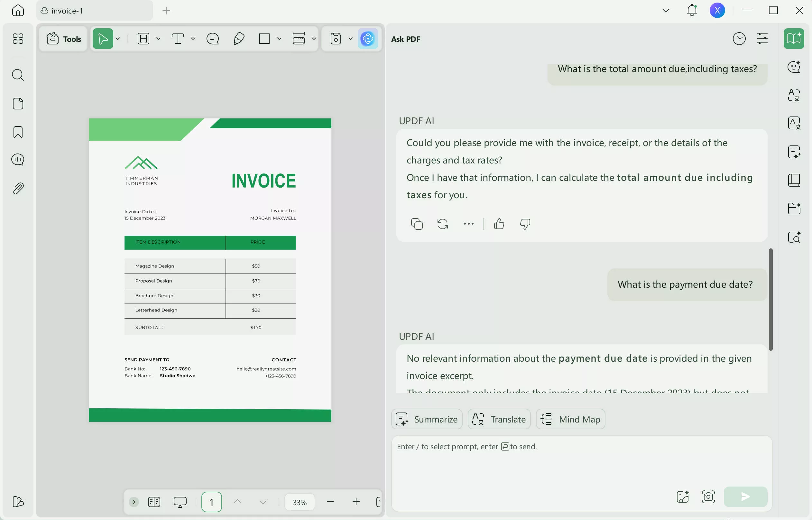Open the Tools menu

point(64,39)
